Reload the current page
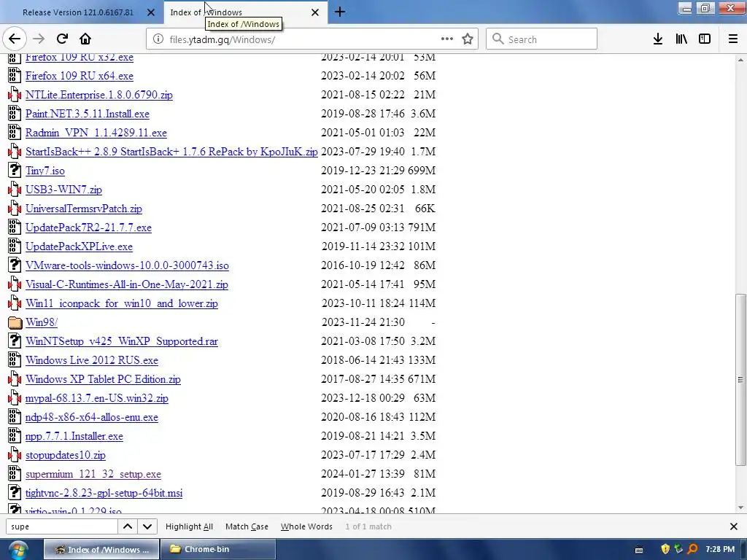The height and width of the screenshot is (560, 747). [x=62, y=39]
